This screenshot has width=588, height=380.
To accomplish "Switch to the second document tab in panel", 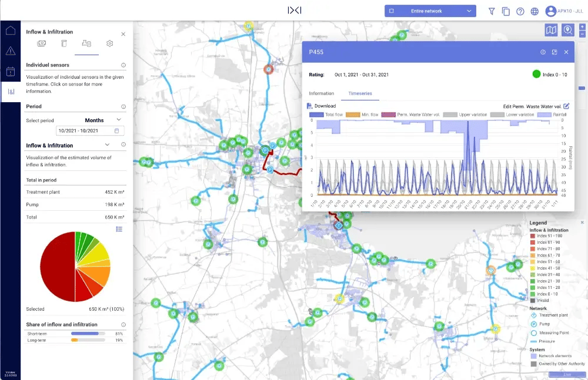I will click(64, 43).
